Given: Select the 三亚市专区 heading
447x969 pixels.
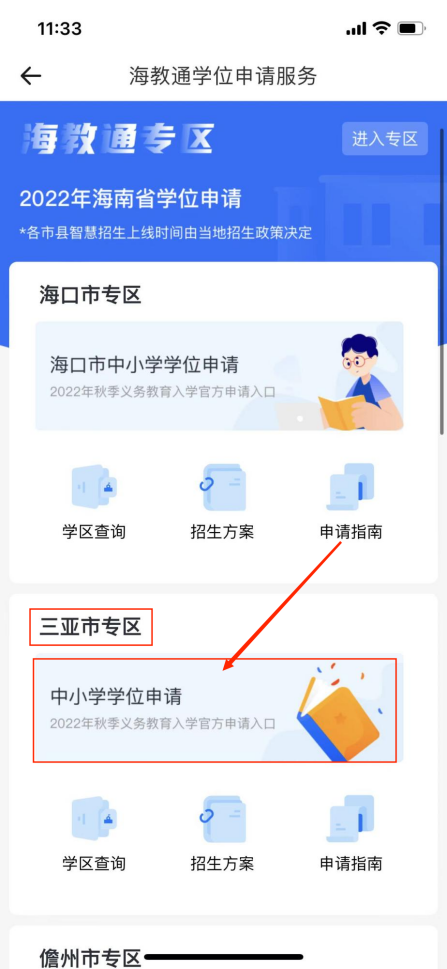Looking at the screenshot, I should point(91,627).
